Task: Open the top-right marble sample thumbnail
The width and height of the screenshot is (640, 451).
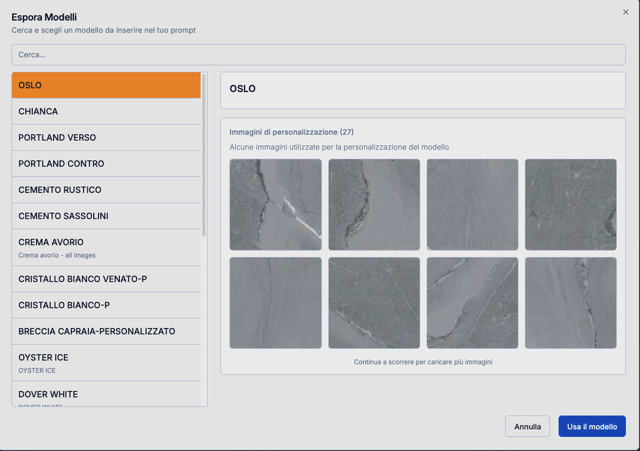Action: [571, 205]
